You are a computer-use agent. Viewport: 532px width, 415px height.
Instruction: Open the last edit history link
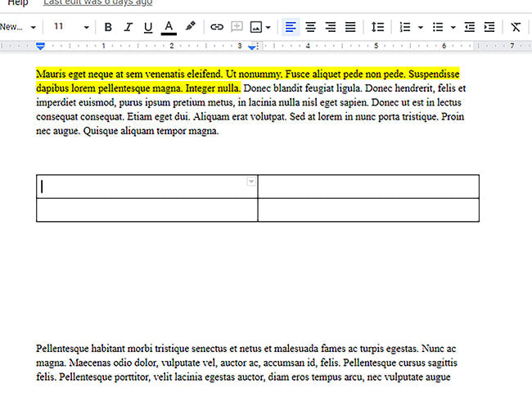point(97,2)
